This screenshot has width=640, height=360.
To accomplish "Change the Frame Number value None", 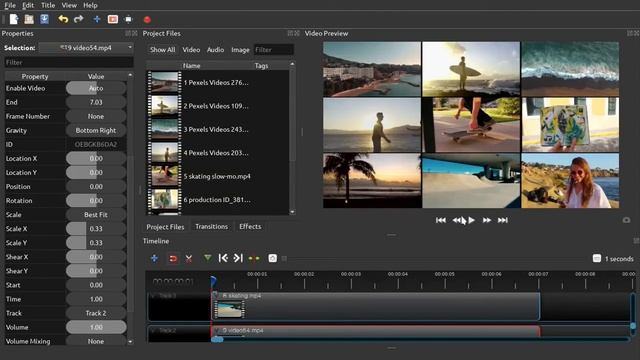I will coord(96,116).
